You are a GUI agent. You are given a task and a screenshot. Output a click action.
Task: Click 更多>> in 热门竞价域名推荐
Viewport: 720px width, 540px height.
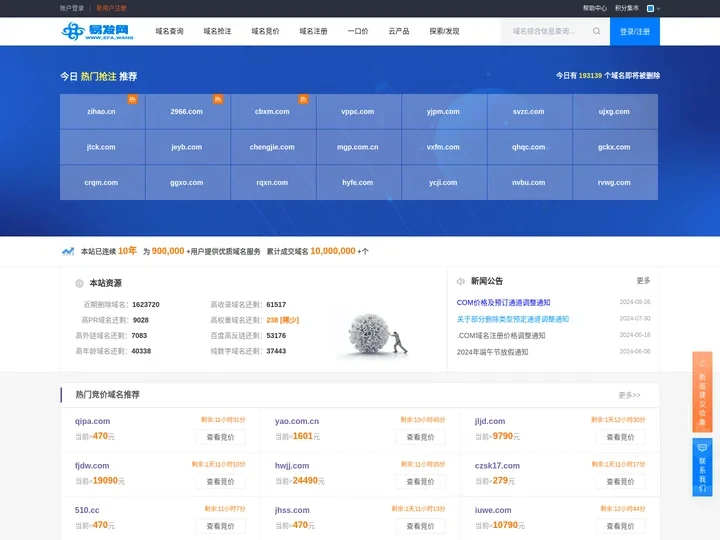click(629, 395)
